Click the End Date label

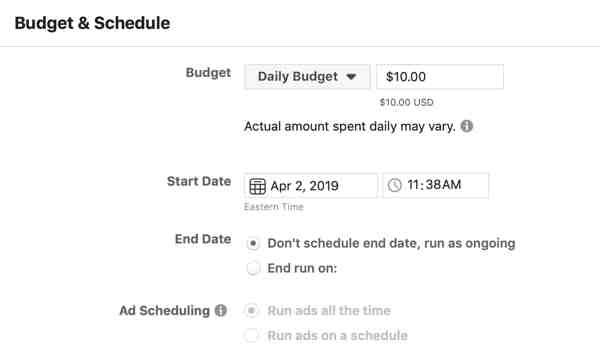[x=203, y=239]
